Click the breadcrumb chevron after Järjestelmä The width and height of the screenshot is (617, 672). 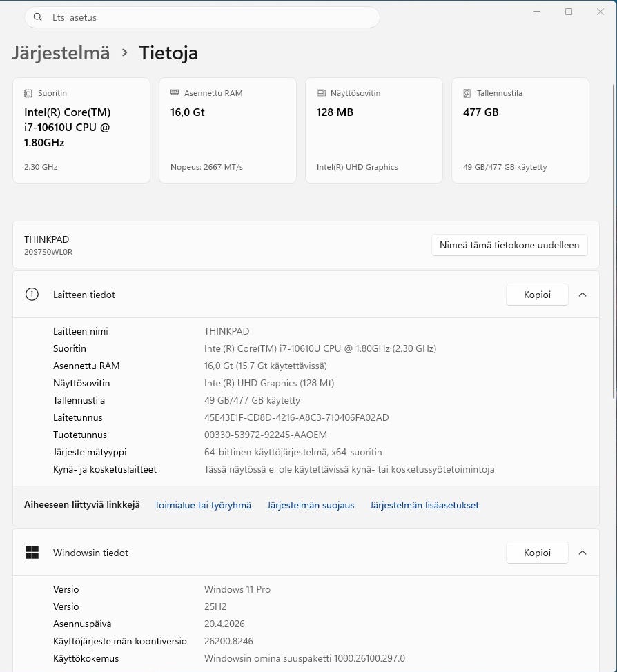pyautogui.click(x=125, y=52)
